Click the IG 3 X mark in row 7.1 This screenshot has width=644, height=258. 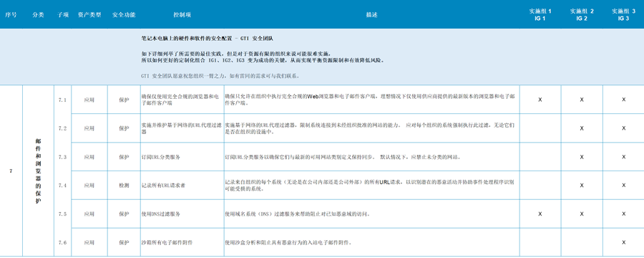pyautogui.click(x=623, y=100)
